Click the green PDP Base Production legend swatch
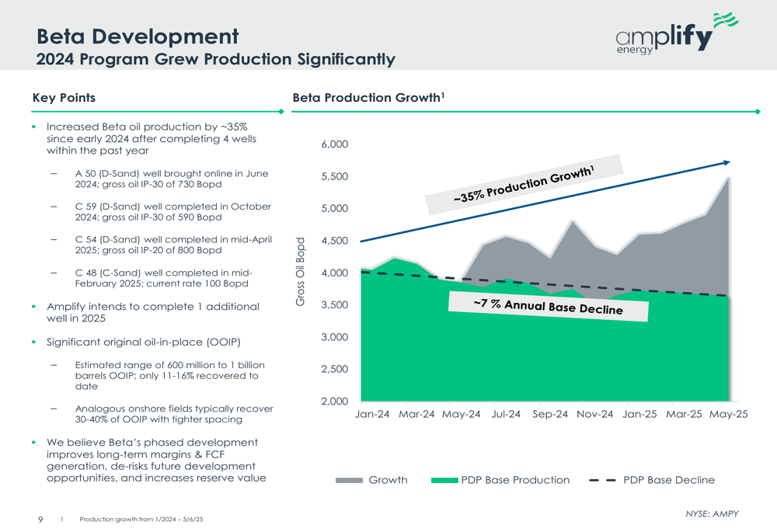The image size is (777, 532). (x=444, y=480)
